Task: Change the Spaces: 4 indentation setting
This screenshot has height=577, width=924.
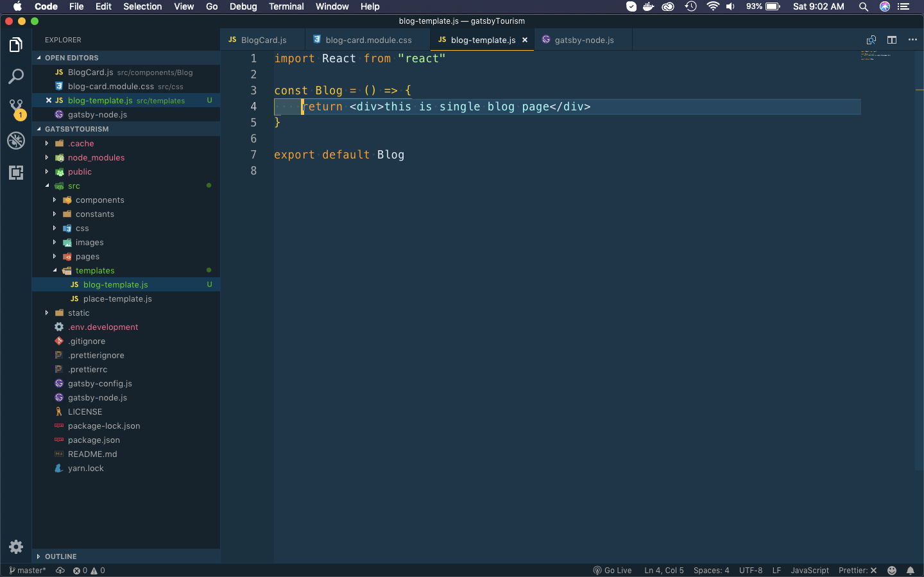Action: (711, 570)
